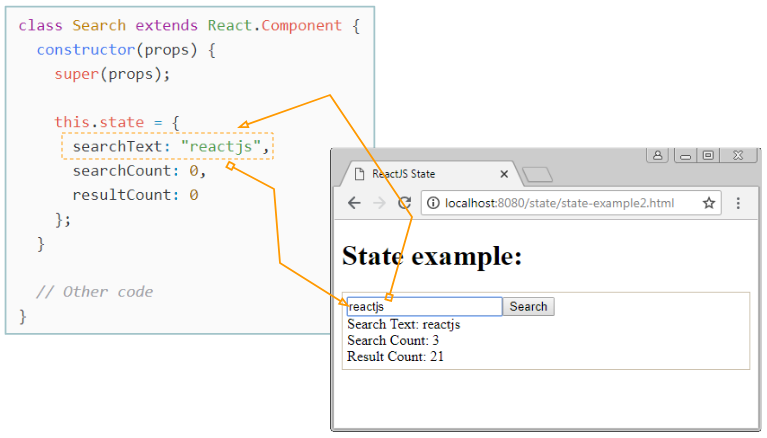Click the Search button

[x=528, y=306]
